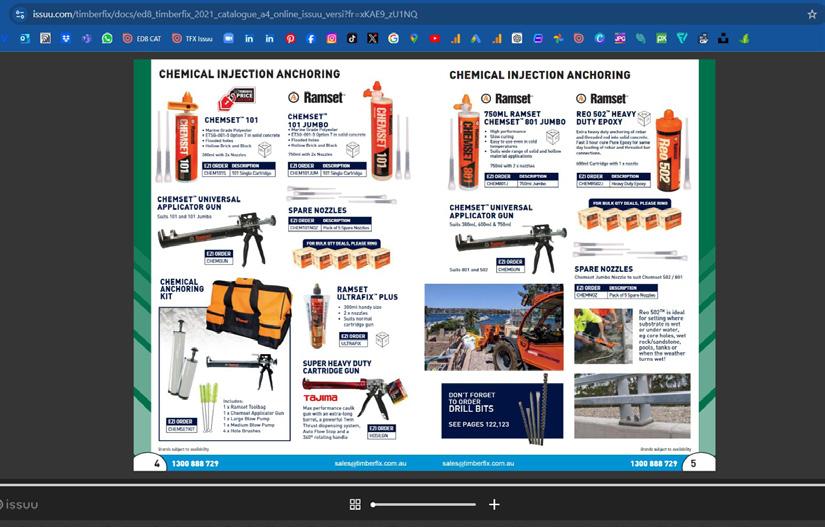Click the harbour telehandler photo

[494, 327]
